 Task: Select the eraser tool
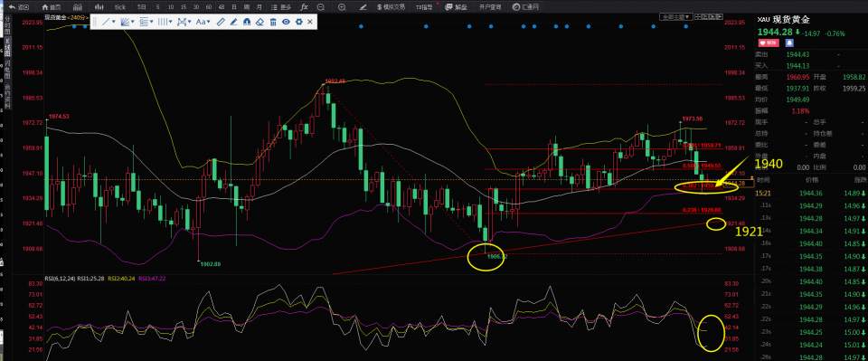(259, 22)
